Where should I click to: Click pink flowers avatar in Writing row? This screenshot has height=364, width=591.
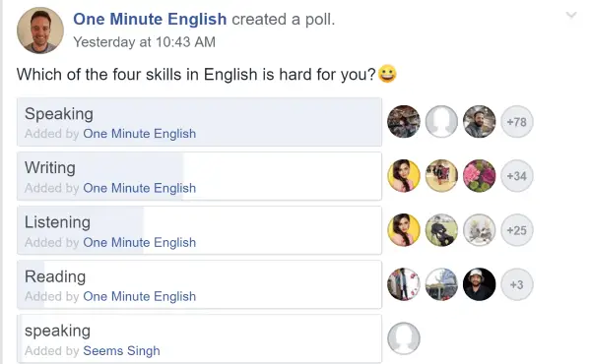point(479,176)
